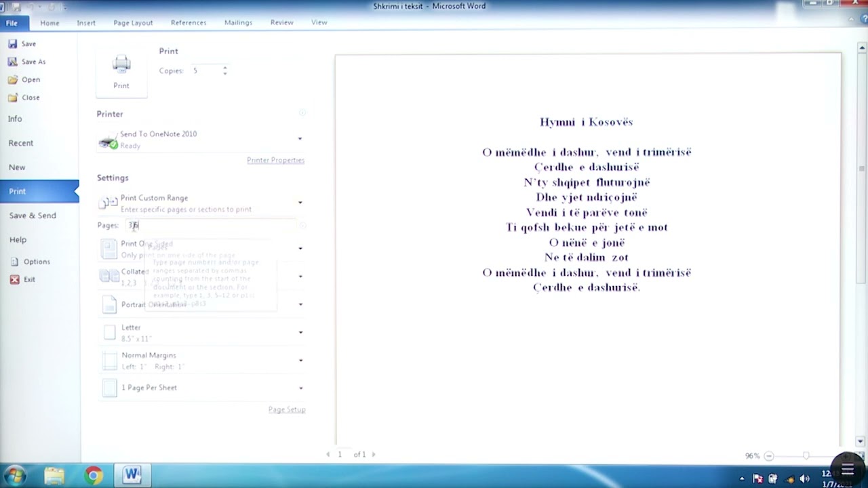Click the Action Center flag tray icon
868x488 pixels.
point(757,479)
